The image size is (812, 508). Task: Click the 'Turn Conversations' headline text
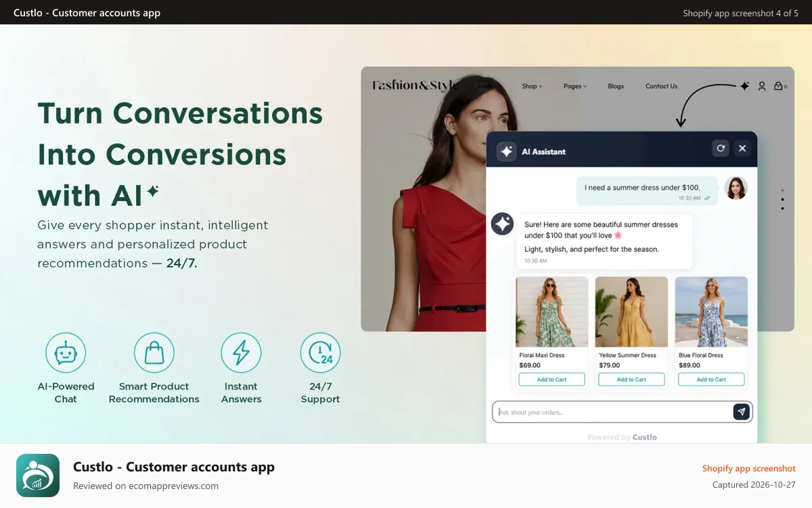180,112
